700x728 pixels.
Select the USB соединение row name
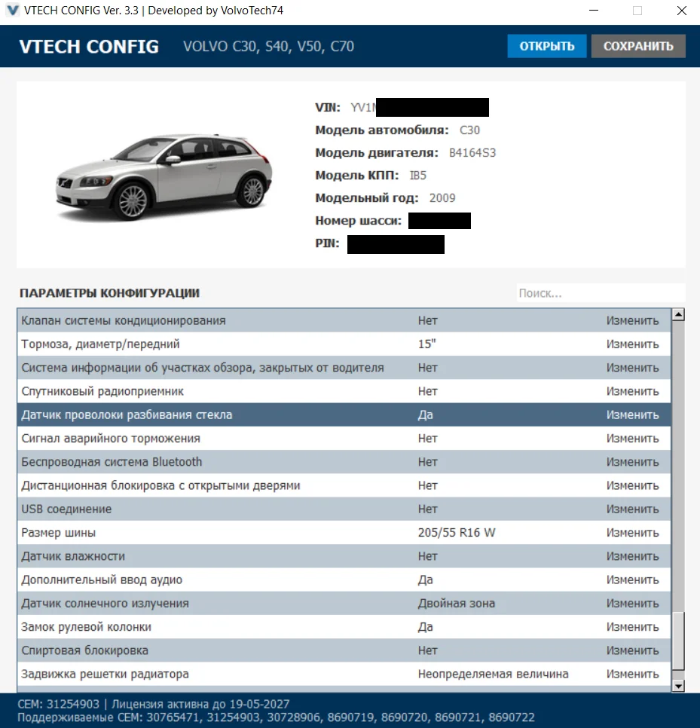[66, 509]
